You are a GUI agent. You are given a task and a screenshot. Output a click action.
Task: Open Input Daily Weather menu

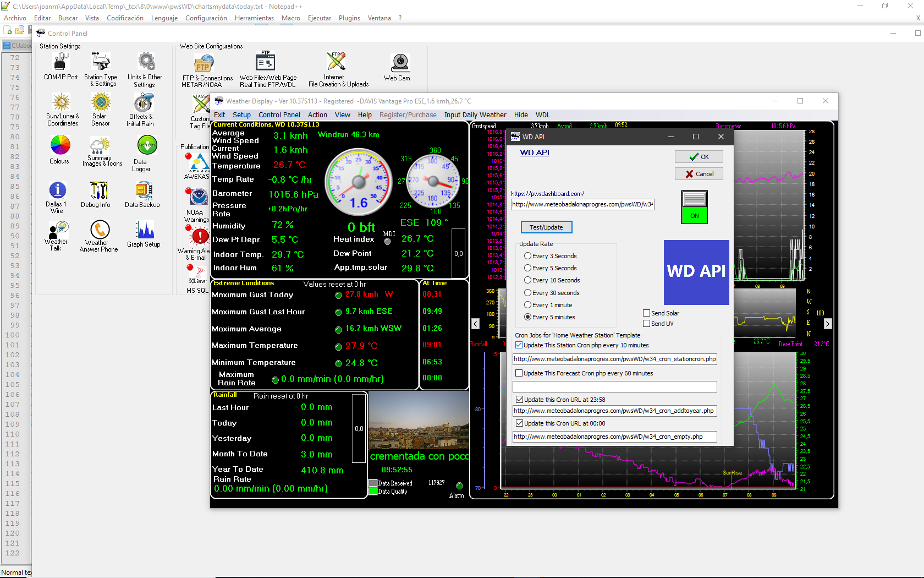pos(475,115)
